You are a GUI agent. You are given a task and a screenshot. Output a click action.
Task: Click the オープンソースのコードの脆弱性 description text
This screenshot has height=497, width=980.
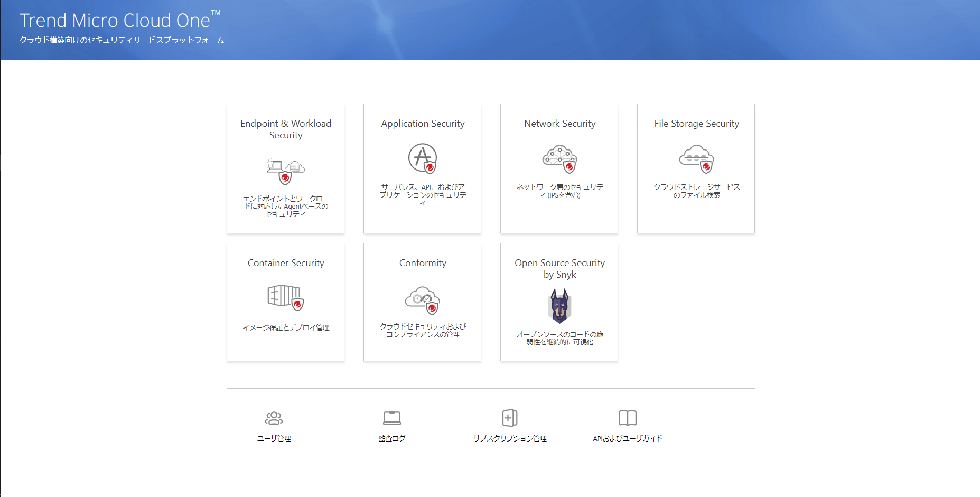(x=559, y=338)
